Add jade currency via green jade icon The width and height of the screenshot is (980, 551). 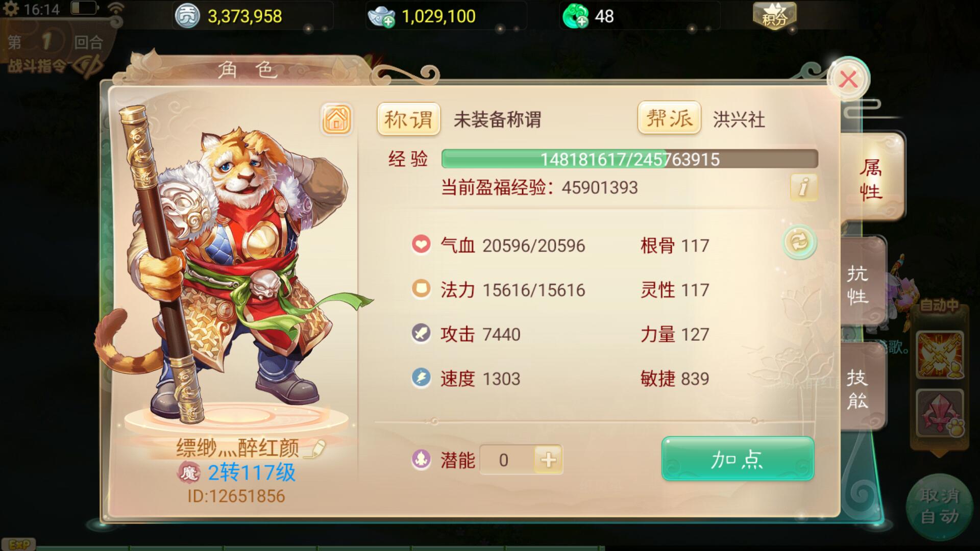coord(575,17)
